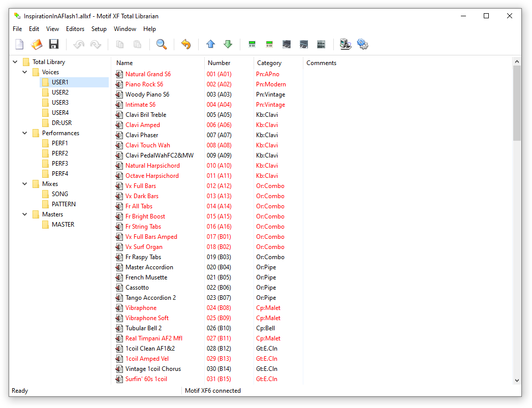This screenshot has height=408, width=532.
Task: Click the Open file toolbar icon
Action: [x=37, y=44]
